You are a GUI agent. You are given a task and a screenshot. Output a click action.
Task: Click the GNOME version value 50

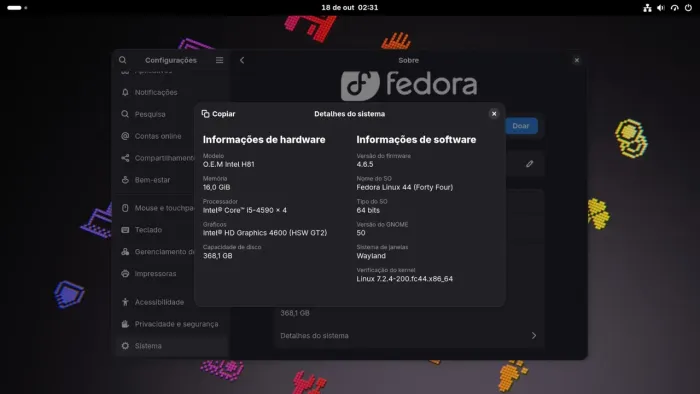[361, 233]
